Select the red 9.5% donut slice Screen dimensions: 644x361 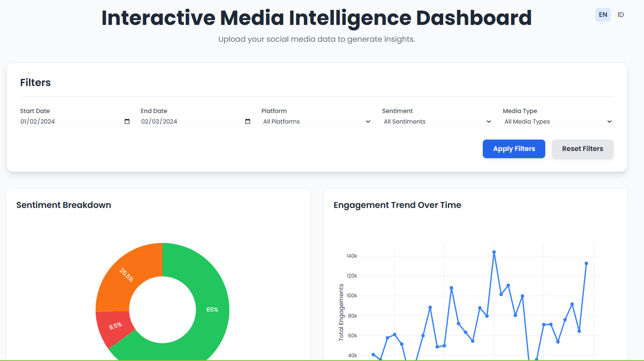point(115,326)
